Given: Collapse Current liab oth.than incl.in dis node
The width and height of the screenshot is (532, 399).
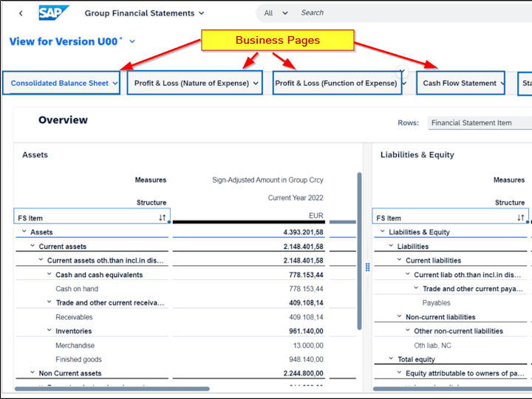Looking at the screenshot, I should [408, 274].
